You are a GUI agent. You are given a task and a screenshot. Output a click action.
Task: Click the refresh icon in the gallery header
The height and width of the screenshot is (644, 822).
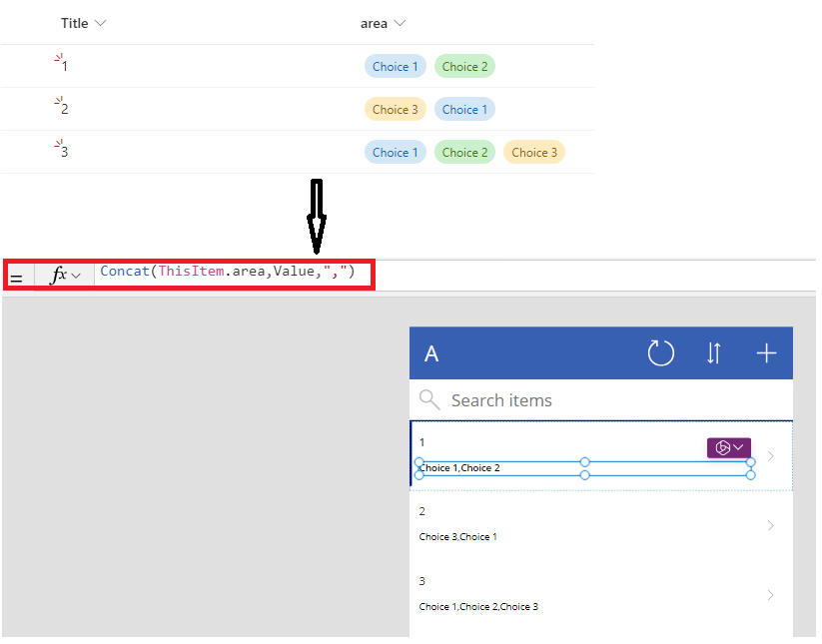(660, 353)
